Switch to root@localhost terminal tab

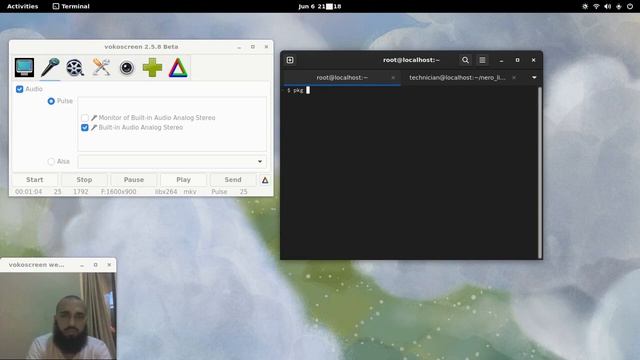(x=342, y=78)
